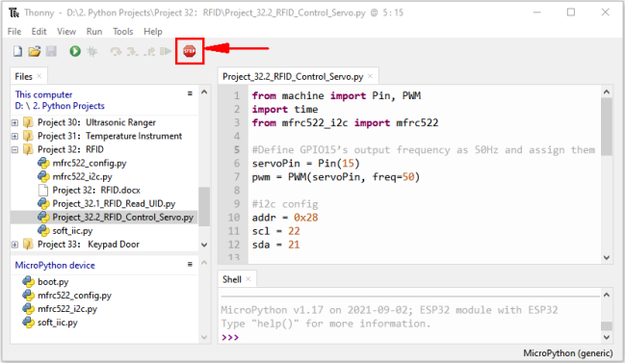This screenshot has width=625, height=364.
Task: Expand the Project 31 folder node
Action: pyautogui.click(x=14, y=137)
